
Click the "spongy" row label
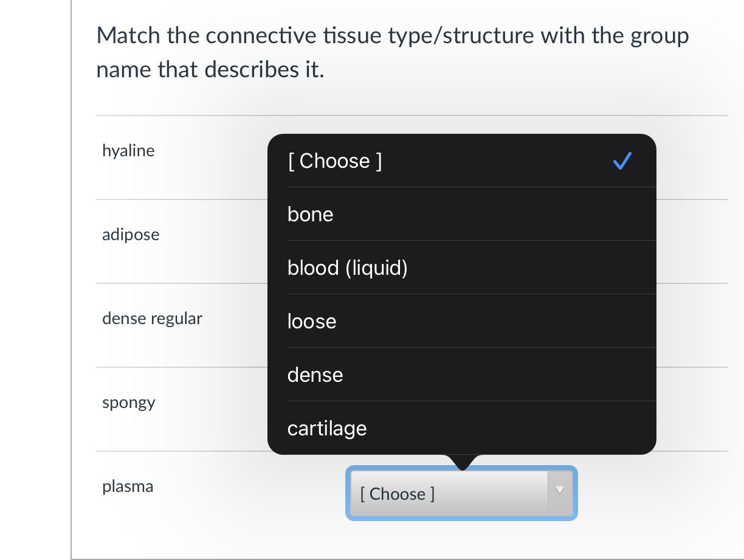129,403
